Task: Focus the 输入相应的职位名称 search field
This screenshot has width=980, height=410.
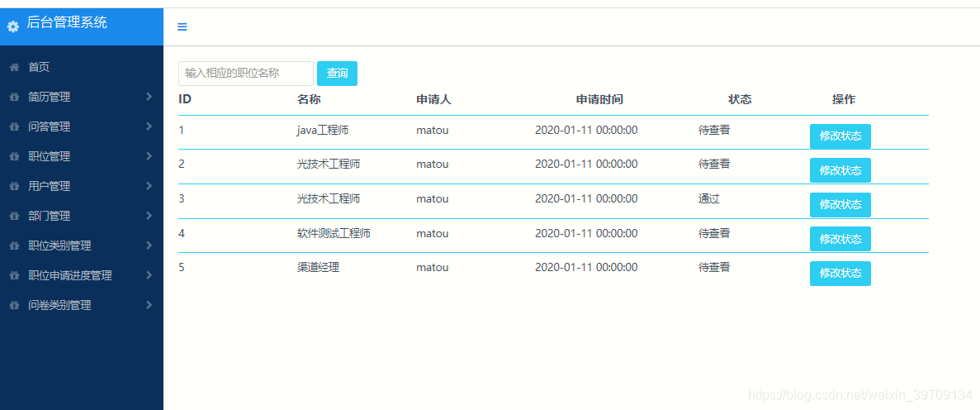Action: (x=246, y=74)
